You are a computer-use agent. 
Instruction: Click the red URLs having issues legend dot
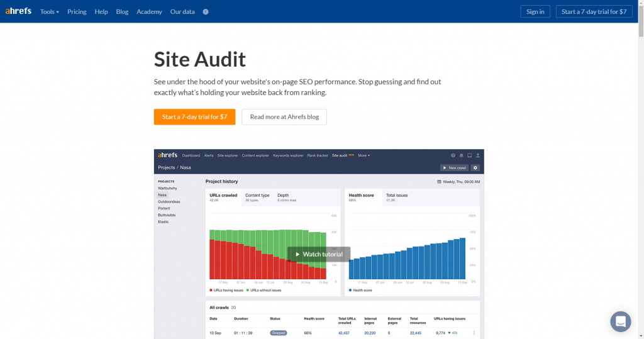(211, 290)
